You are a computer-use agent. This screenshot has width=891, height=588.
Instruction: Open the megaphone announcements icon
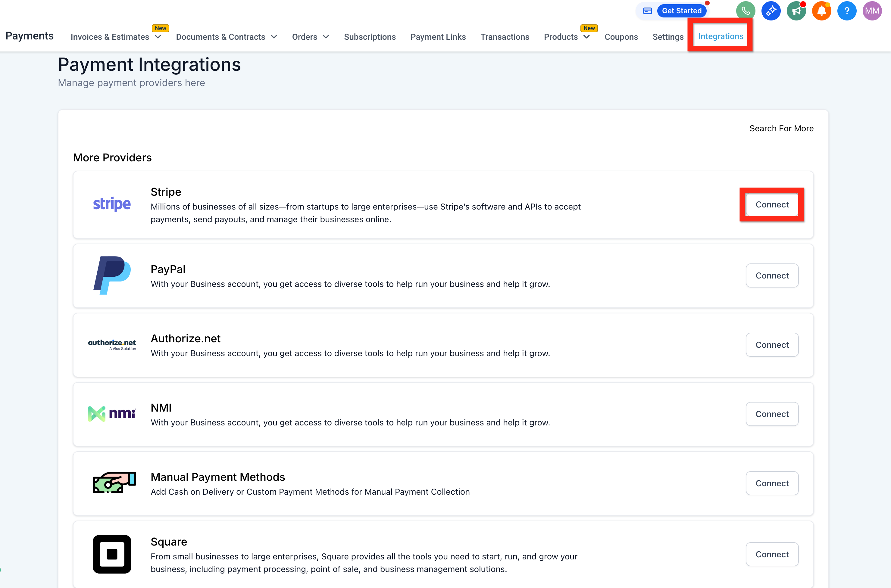(x=796, y=11)
